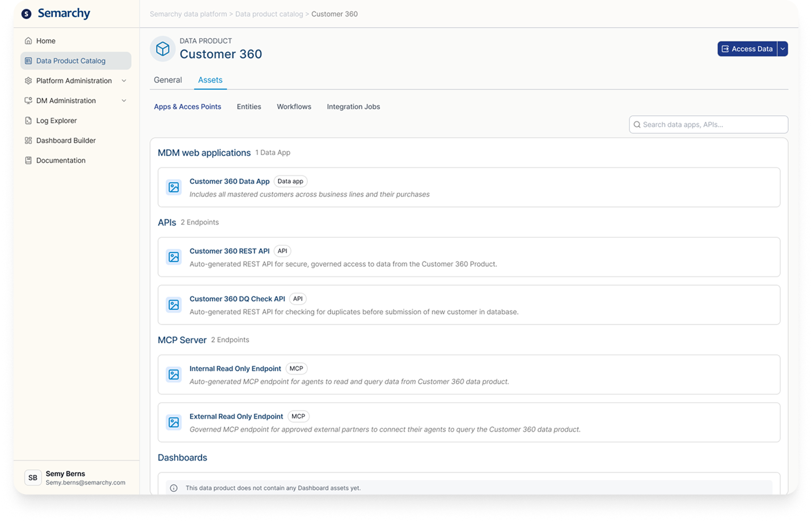Click the Semy Berns user name
The width and height of the screenshot is (812, 522).
(65, 474)
